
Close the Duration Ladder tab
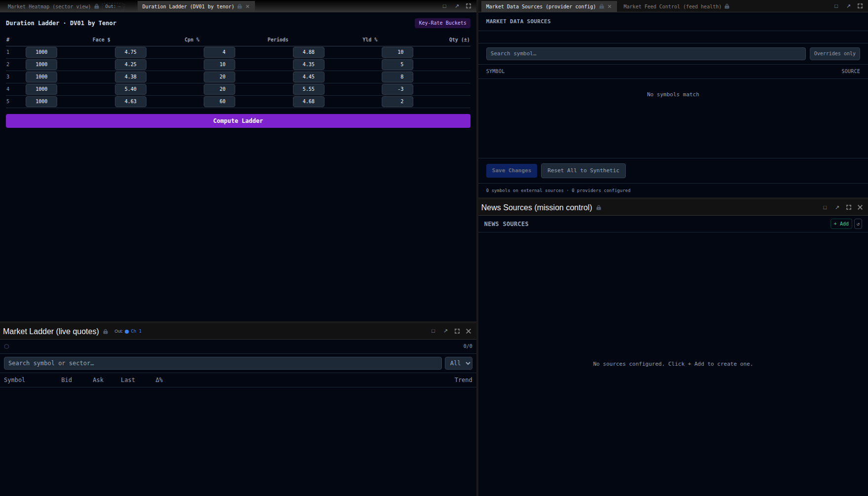point(248,6)
